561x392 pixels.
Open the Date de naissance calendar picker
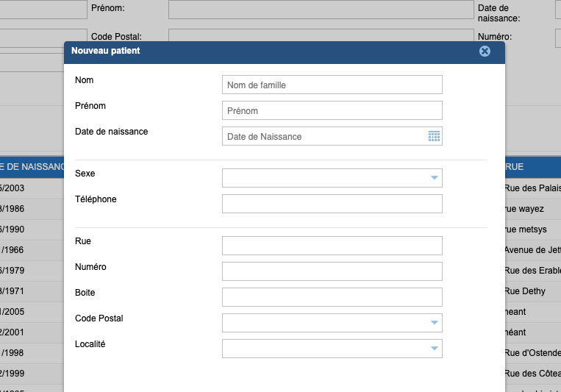[434, 136]
